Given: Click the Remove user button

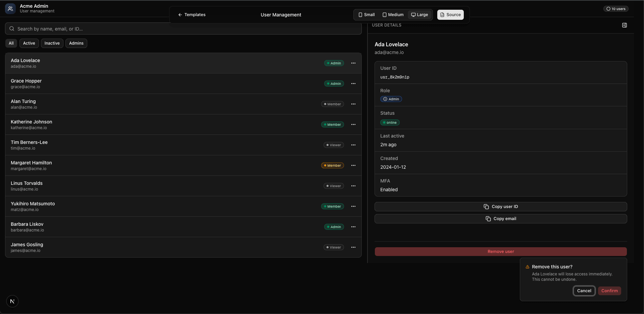Looking at the screenshot, I should pos(501,252).
